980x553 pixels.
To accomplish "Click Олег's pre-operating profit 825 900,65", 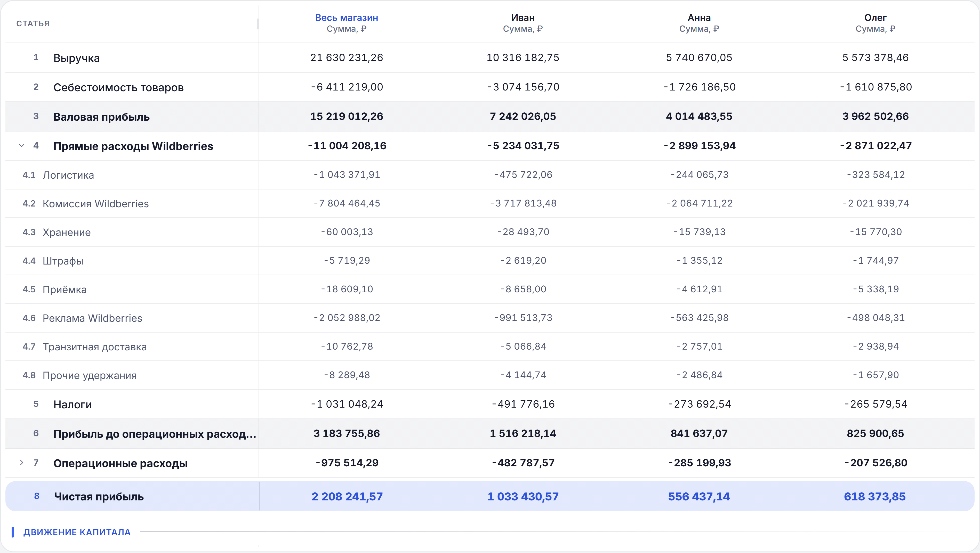I will pos(875,433).
